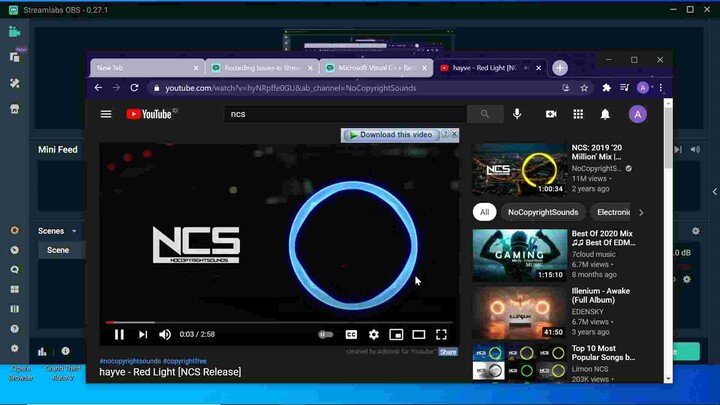The image size is (720, 405).
Task: Open the Streamlabs themes wand icon
Action: [x=15, y=83]
